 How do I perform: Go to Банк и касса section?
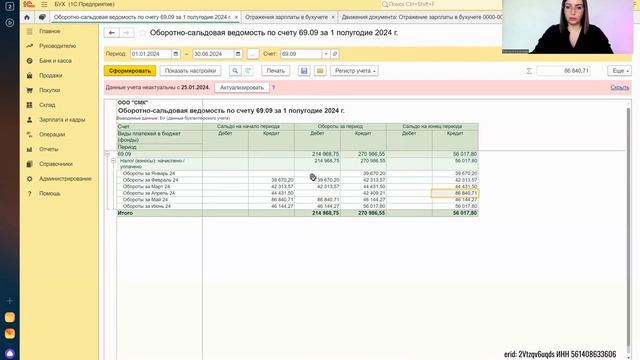point(56,60)
